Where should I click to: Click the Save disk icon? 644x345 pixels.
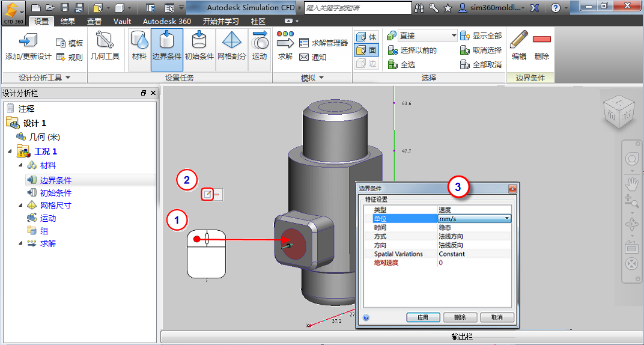tap(64, 7)
